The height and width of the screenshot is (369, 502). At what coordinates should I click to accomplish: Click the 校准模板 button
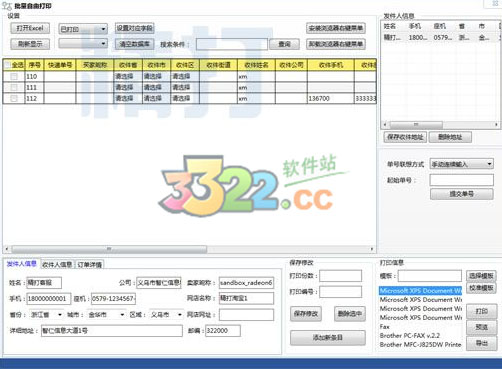click(481, 288)
